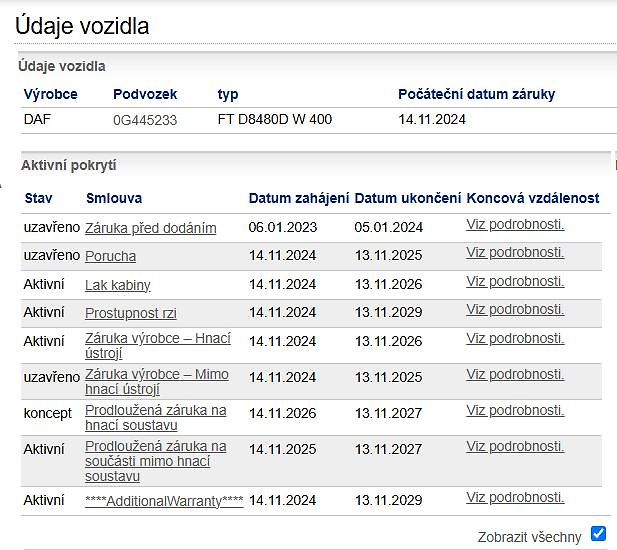Select the DAF manufacturer cell
The height and width of the screenshot is (550, 617).
(37, 119)
